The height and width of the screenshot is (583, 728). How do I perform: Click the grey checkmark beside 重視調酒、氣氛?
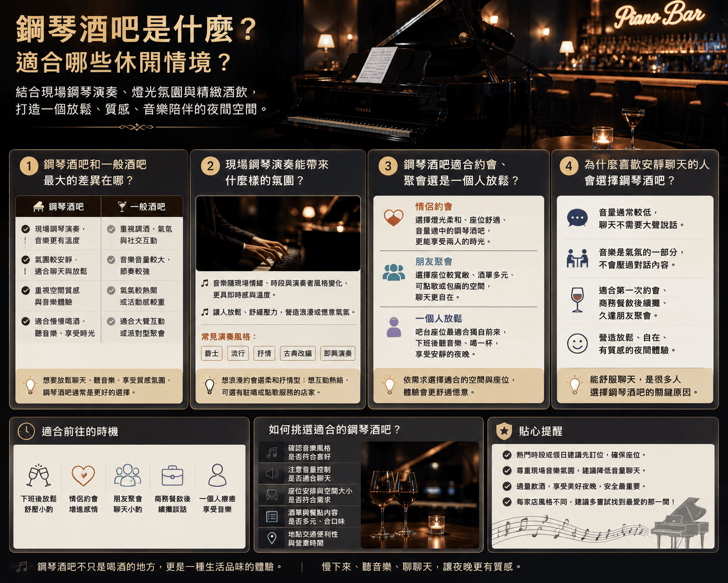click(x=111, y=229)
